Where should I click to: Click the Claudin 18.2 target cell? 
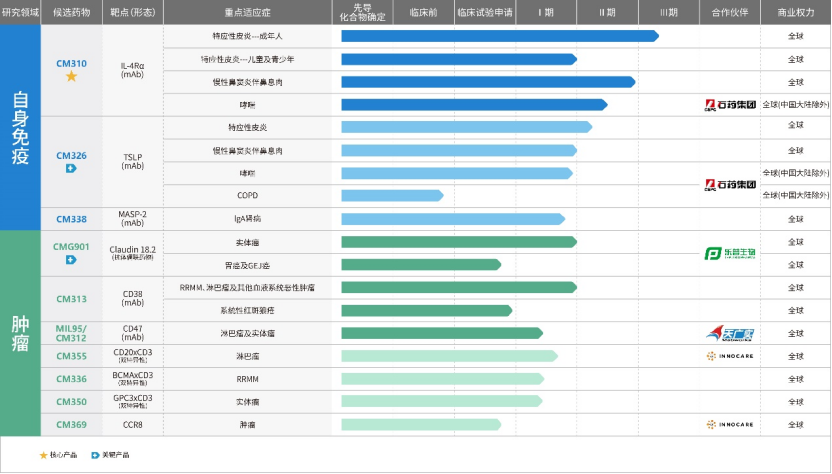133,253
